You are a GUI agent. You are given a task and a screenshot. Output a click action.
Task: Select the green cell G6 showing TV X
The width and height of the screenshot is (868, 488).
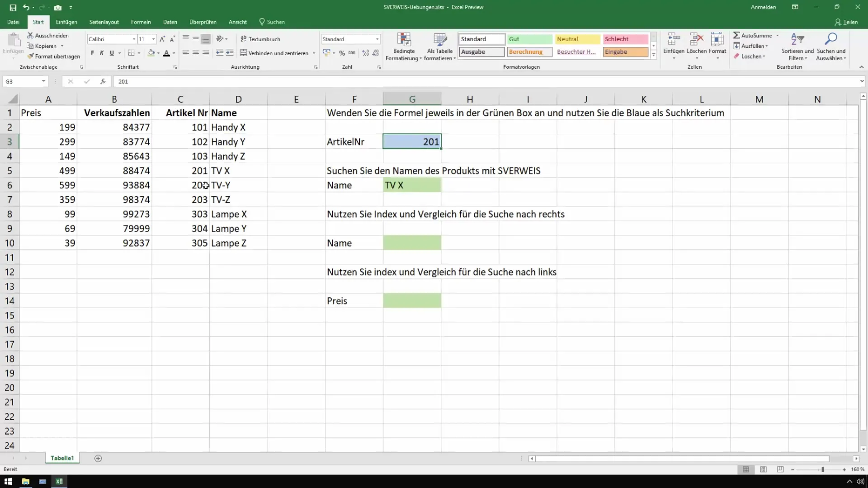tap(412, 185)
